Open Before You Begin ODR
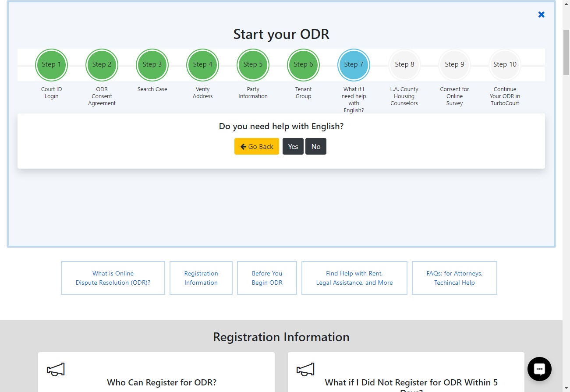The image size is (570, 392). (x=267, y=278)
